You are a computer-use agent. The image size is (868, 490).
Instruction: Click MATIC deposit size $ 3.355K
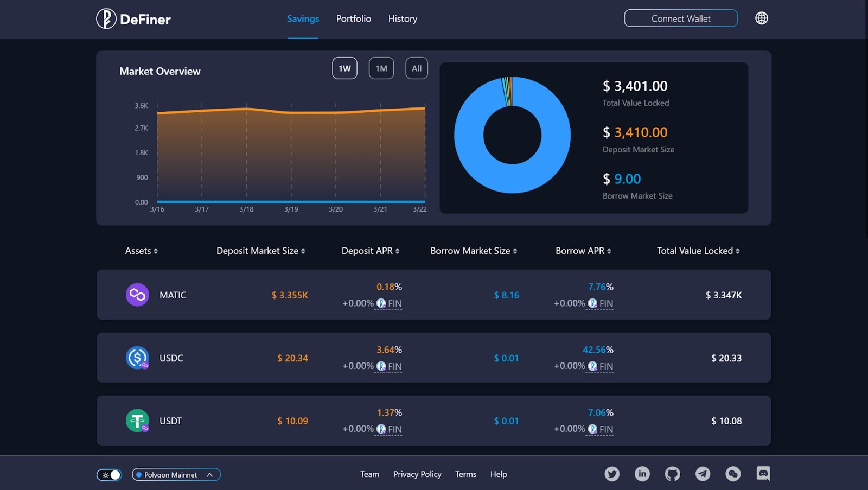[x=290, y=295]
